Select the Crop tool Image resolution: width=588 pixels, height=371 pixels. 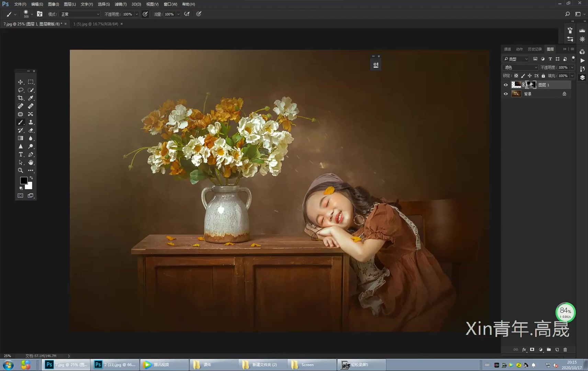[x=21, y=98]
